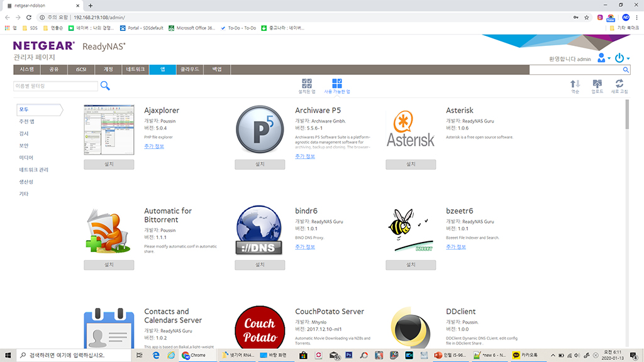This screenshot has height=362, width=644.
Task: Open Chrome's three-dot menu
Action: [636, 17]
